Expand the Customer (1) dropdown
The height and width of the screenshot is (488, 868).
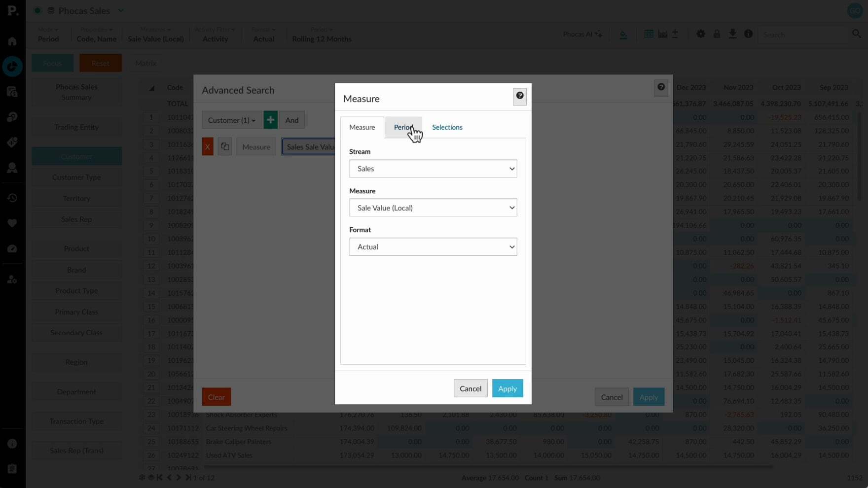pyautogui.click(x=232, y=120)
